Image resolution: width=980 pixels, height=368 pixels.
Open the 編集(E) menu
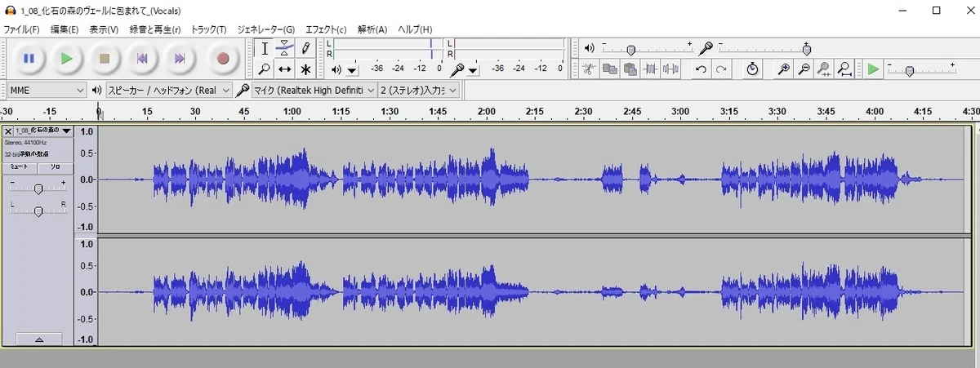click(65, 29)
